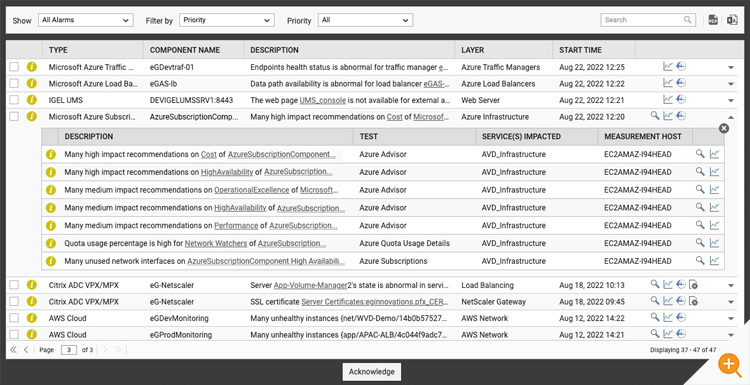Check the Aug 18 09:45 Citrix alarm box
The width and height of the screenshot is (750, 385).
point(14,301)
